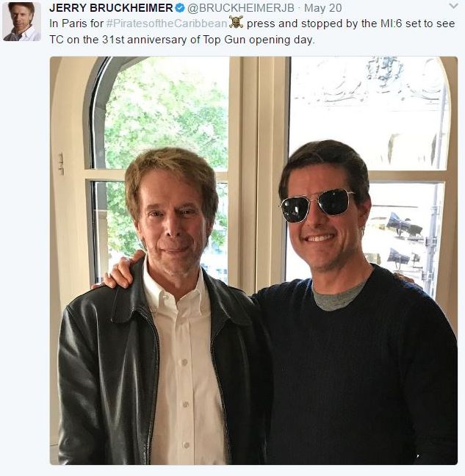The height and width of the screenshot is (476, 465).
Task: Click the "In Paris for" tweet text
Action: tap(76, 24)
